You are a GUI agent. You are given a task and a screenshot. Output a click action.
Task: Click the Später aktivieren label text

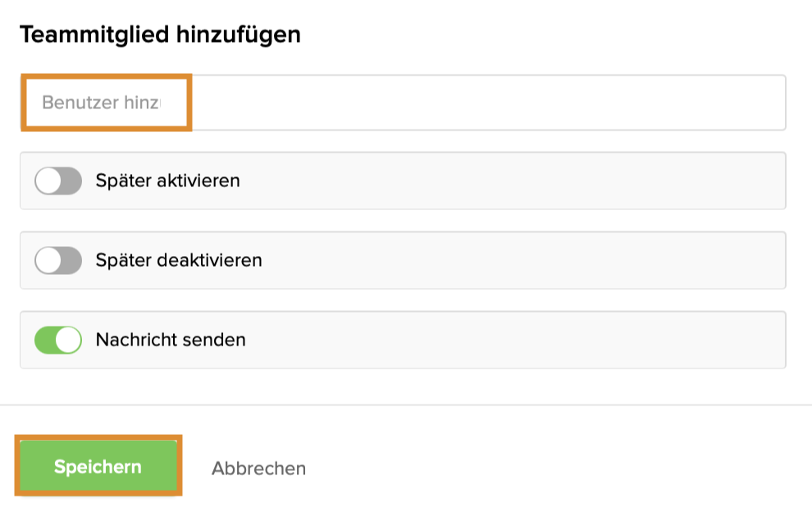coord(167,181)
